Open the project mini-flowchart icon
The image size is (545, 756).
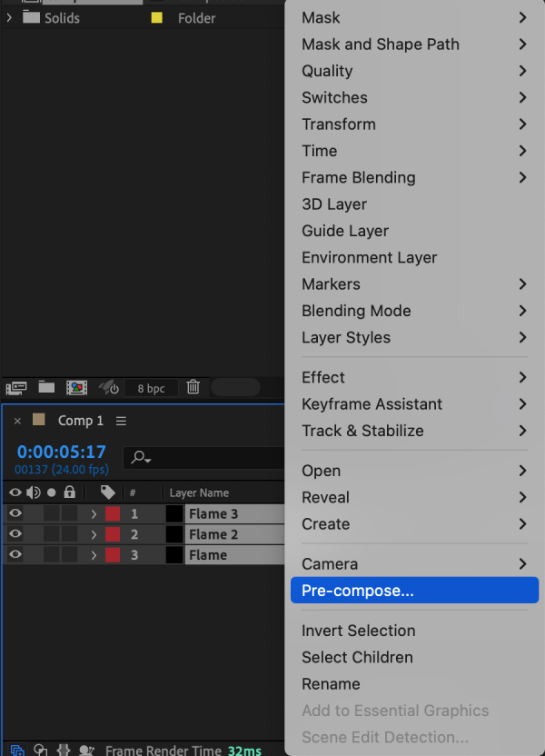click(15, 387)
